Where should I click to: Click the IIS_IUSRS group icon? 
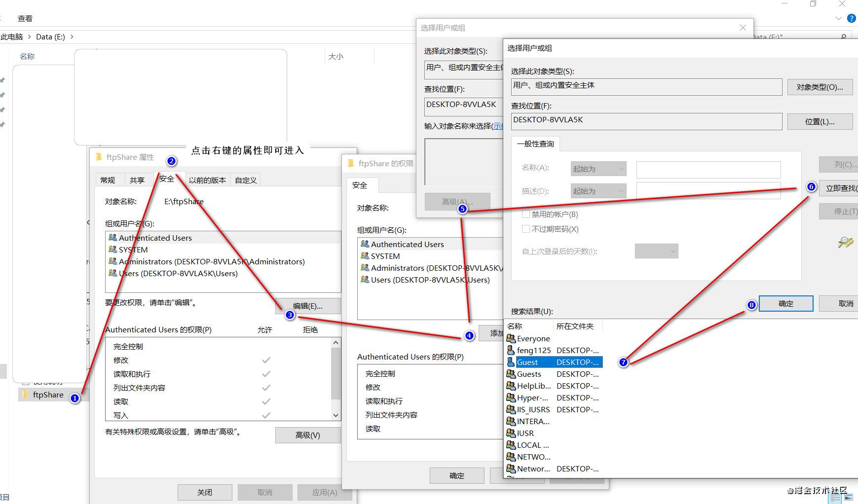(x=511, y=409)
